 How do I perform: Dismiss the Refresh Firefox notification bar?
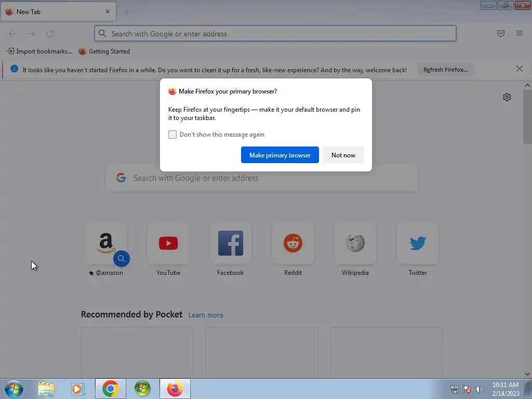point(520,69)
